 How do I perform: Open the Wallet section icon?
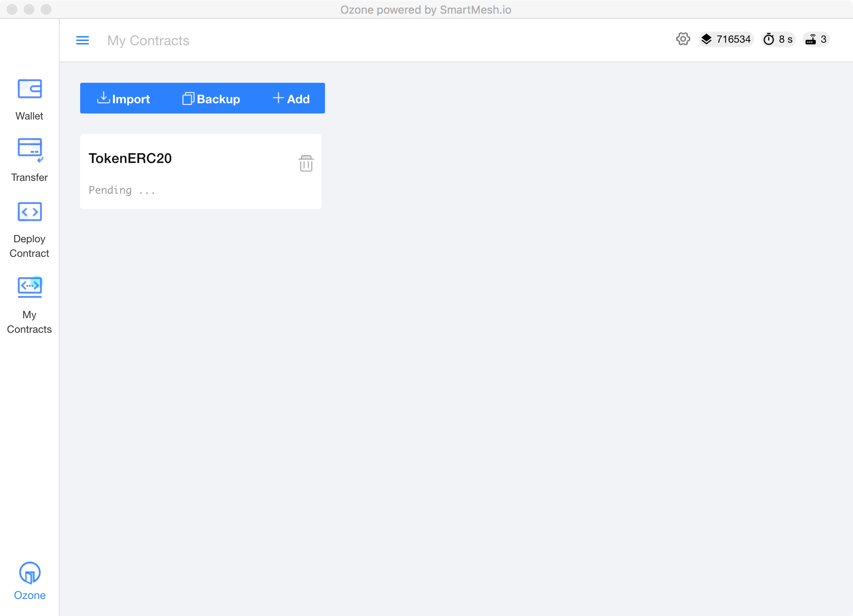coord(29,89)
